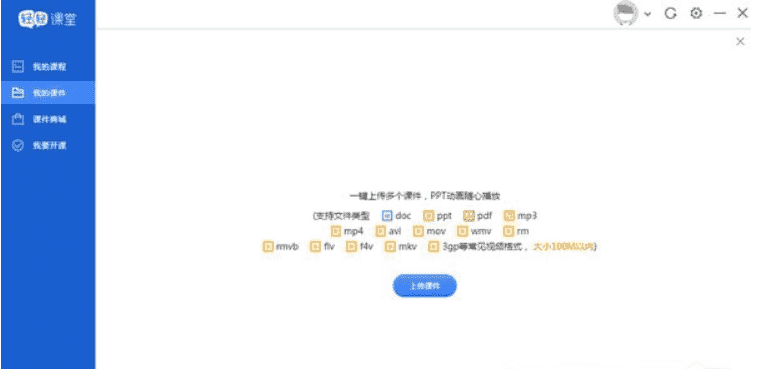Image resolution: width=764 pixels, height=369 pixels.
Task: Click the avi video type icon
Action: point(381,231)
